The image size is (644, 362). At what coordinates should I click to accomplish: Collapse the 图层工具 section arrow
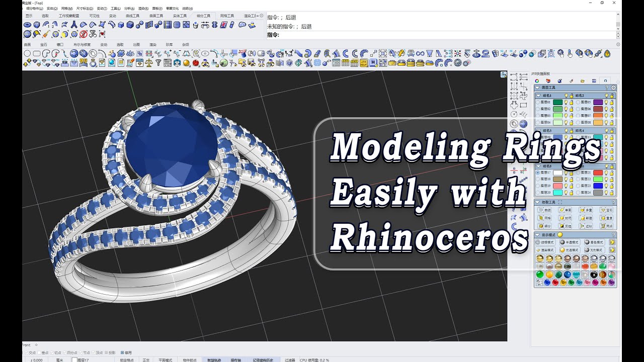coord(537,87)
